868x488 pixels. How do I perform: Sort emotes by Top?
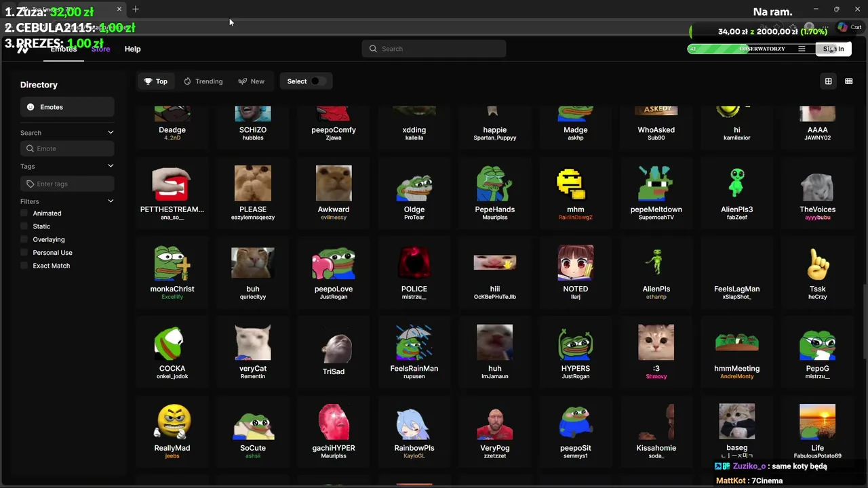155,81
